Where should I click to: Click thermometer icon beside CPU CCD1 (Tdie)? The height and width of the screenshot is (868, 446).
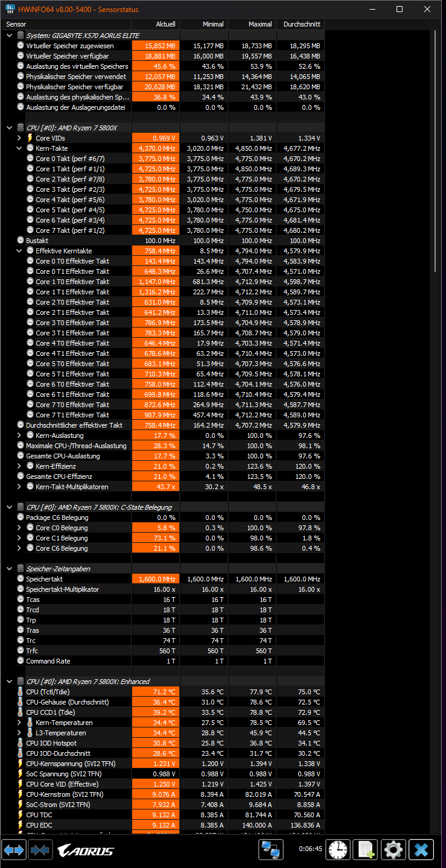21,712
